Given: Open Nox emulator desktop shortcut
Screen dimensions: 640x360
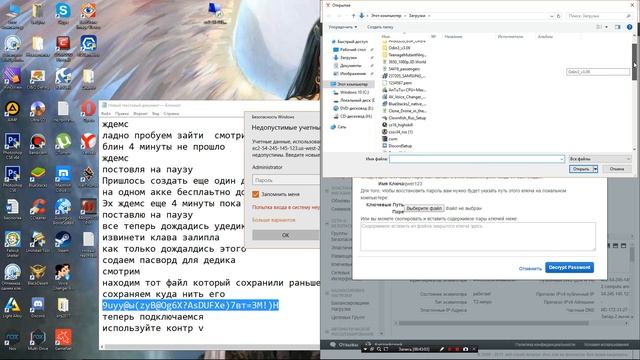Looking at the screenshot, I should (12, 340).
